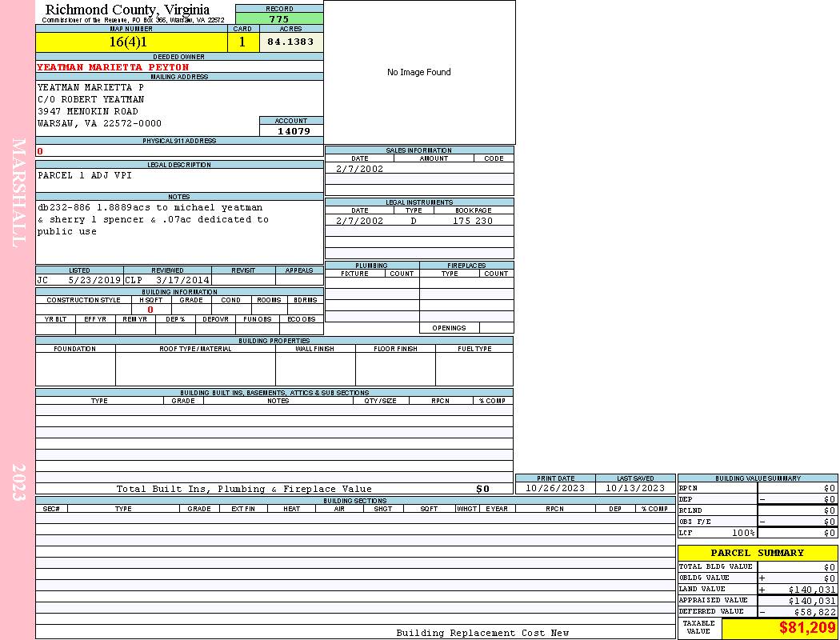The height and width of the screenshot is (640, 840).
Task: Click the LTF 100% entry
Action: point(717,533)
